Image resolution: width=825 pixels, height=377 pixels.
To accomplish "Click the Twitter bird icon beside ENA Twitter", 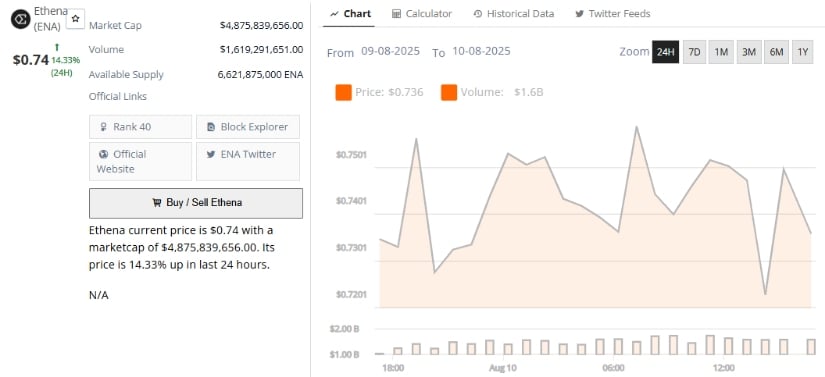I will (211, 155).
